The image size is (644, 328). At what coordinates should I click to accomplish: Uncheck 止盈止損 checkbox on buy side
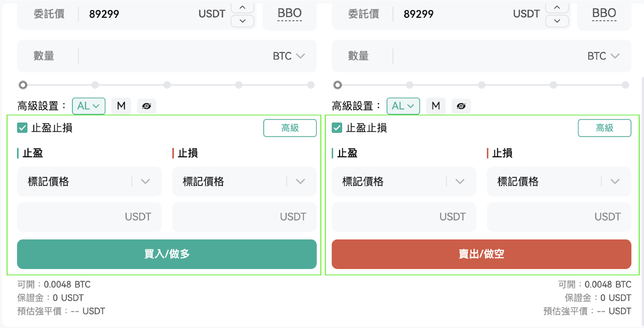click(22, 128)
